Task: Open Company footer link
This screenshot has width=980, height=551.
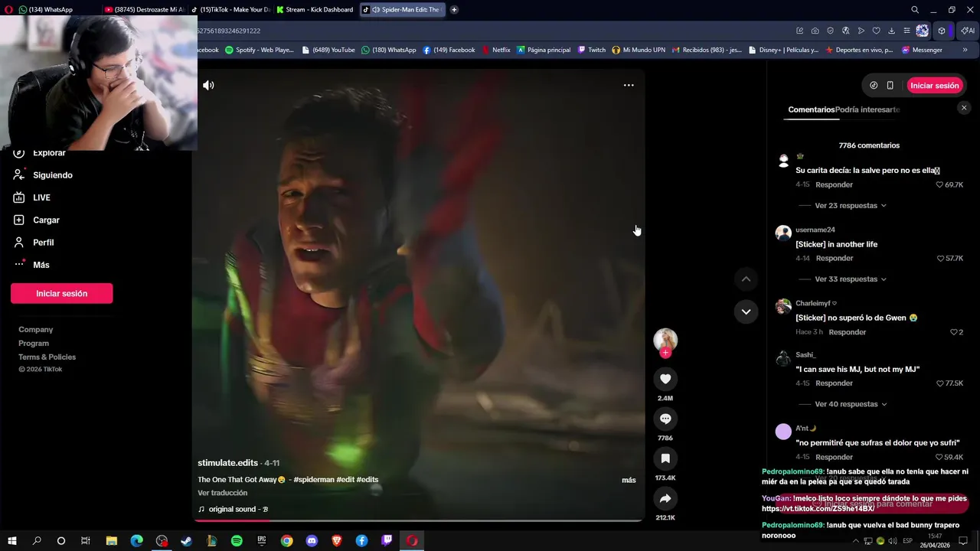Action: point(36,330)
